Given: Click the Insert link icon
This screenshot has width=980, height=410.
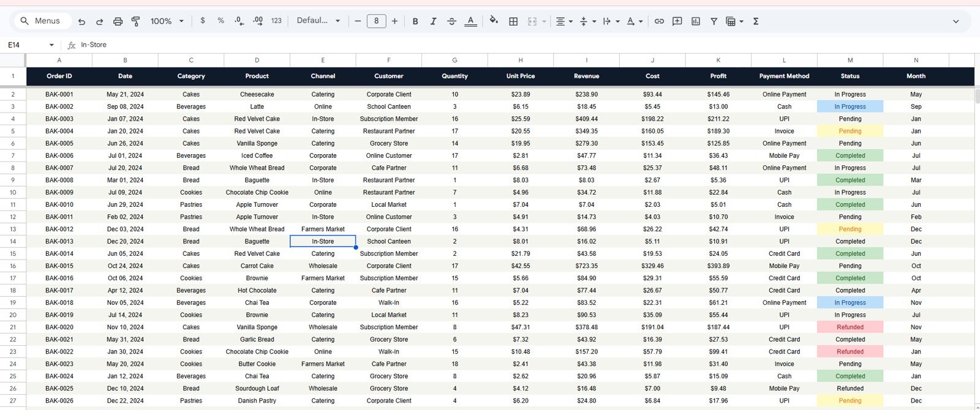Looking at the screenshot, I should coord(659,21).
